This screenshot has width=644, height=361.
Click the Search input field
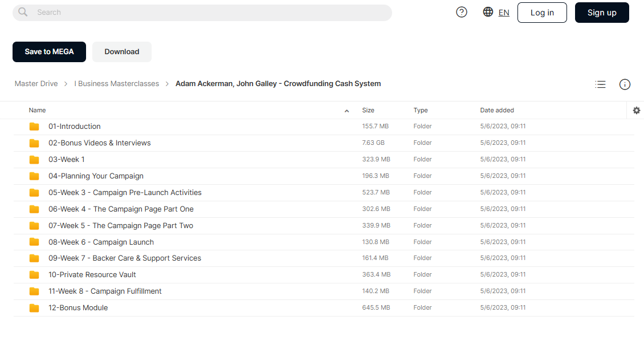pos(202,13)
